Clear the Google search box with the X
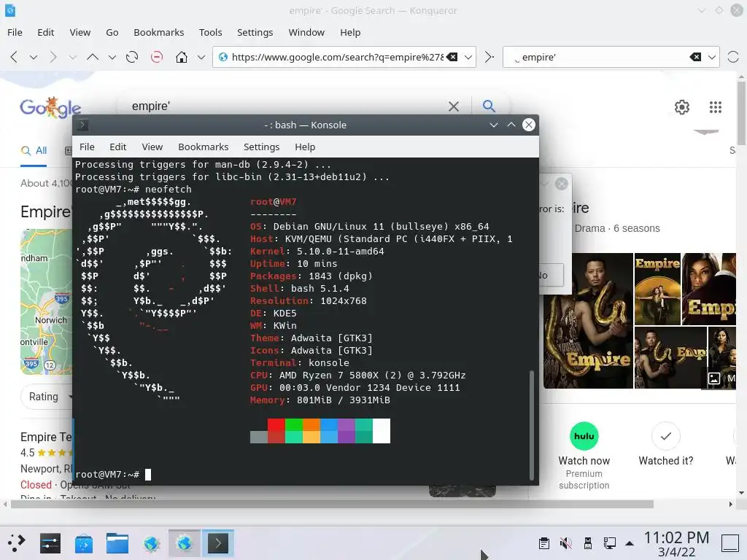The height and width of the screenshot is (560, 747). coord(454,106)
